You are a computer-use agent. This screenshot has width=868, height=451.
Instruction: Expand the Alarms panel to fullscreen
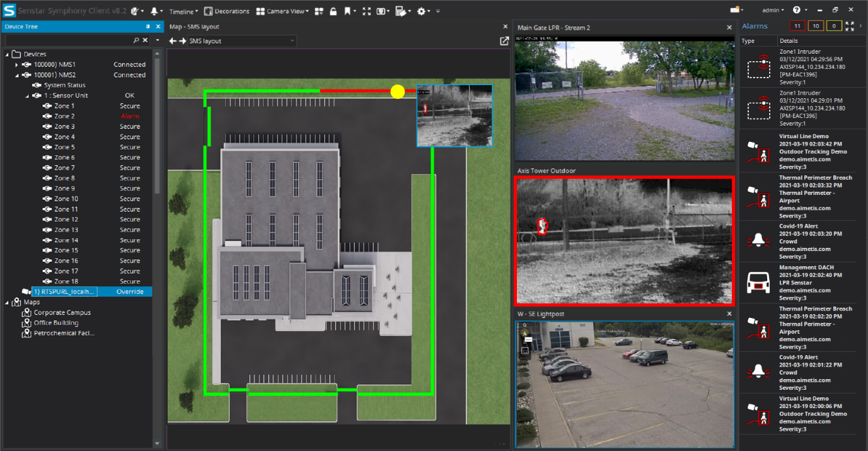[850, 26]
